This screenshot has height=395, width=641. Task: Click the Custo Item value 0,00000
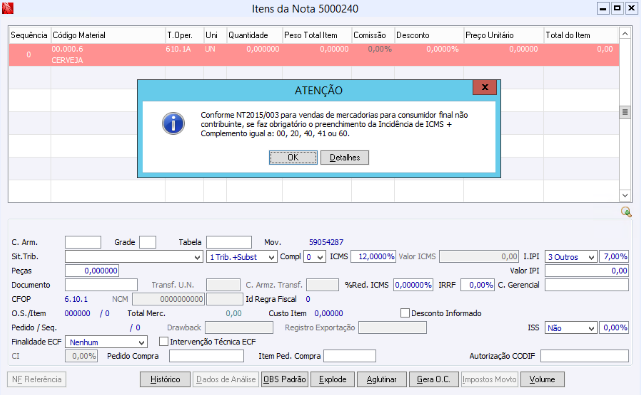pyautogui.click(x=329, y=313)
